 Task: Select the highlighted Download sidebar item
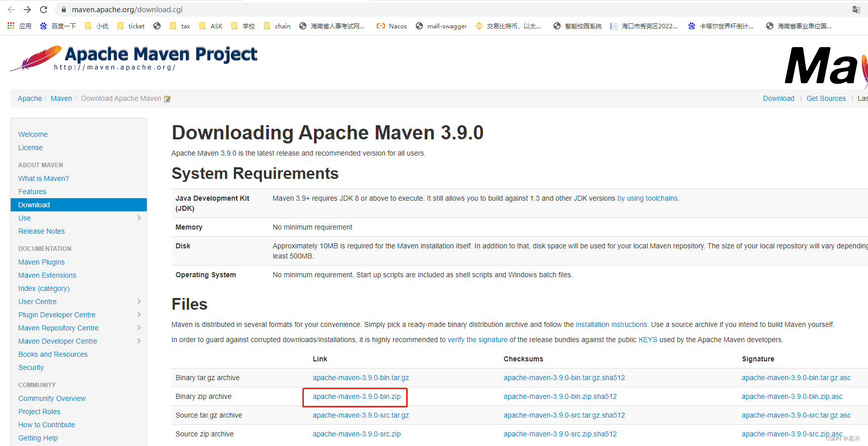[x=78, y=205]
